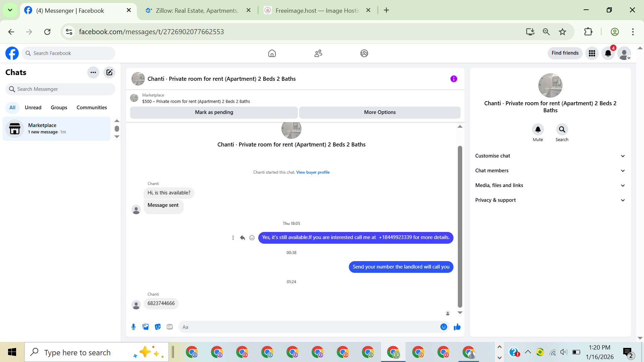React to the message with the smiley icon

[252, 238]
